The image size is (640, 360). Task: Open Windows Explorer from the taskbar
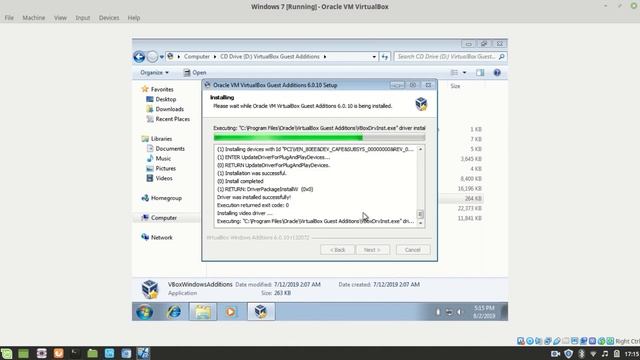coord(203,312)
